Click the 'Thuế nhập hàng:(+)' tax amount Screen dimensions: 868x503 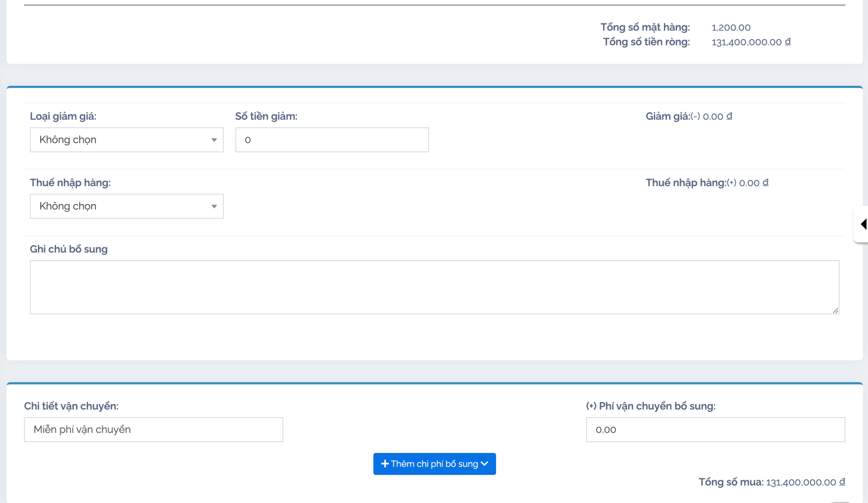pos(754,183)
